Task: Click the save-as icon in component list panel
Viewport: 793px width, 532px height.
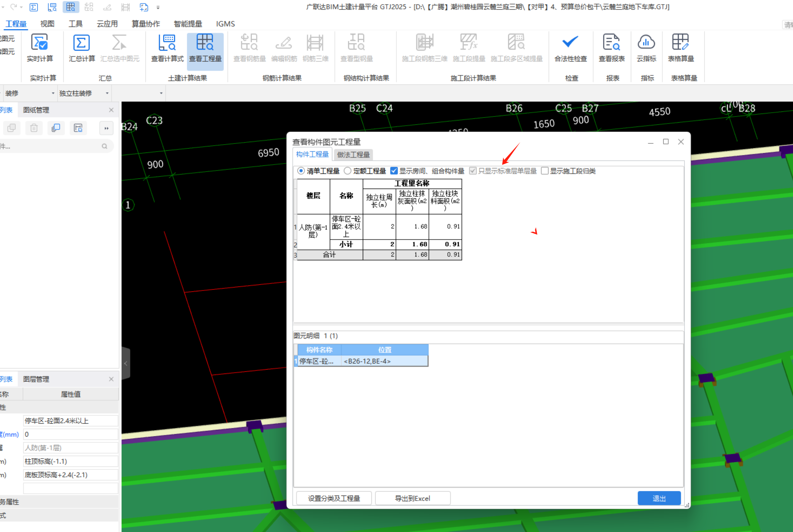Action: (x=78, y=128)
